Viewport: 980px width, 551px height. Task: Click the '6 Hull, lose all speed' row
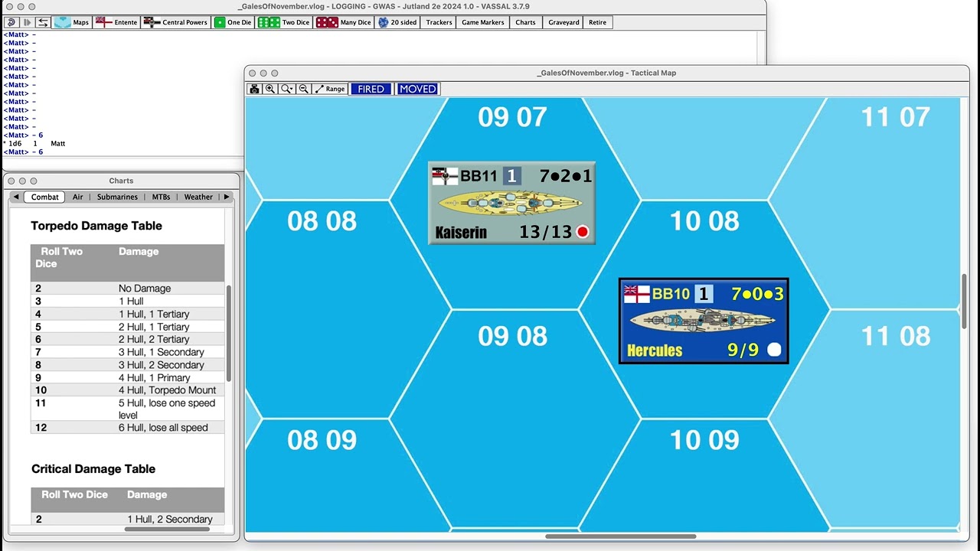pyautogui.click(x=127, y=428)
